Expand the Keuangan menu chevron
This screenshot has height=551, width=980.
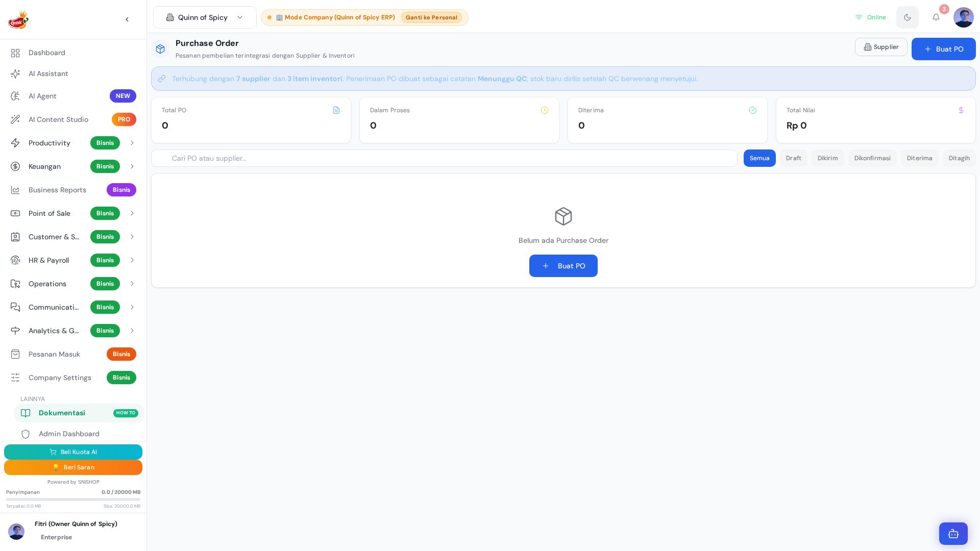tap(132, 166)
